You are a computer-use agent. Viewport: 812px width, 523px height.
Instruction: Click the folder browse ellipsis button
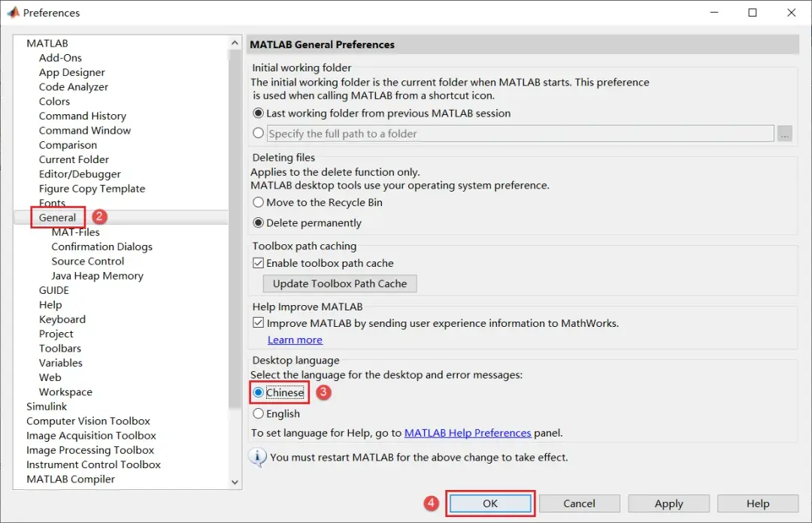pos(784,134)
